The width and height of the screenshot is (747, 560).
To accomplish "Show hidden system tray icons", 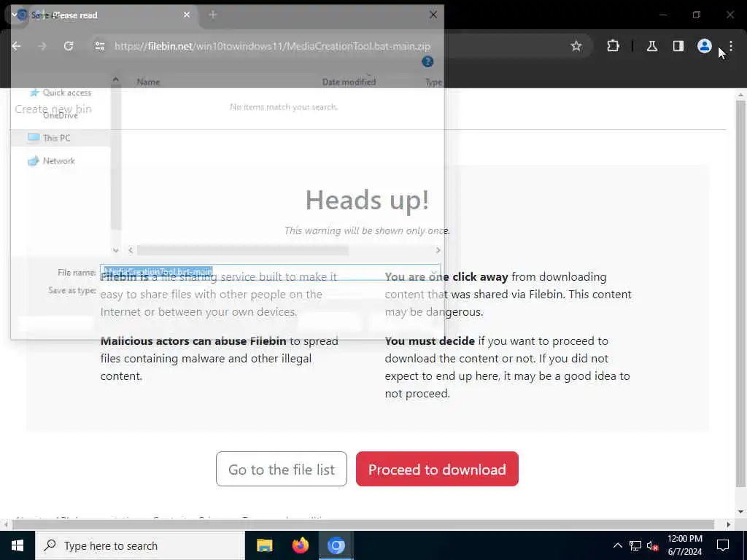I will point(617,545).
